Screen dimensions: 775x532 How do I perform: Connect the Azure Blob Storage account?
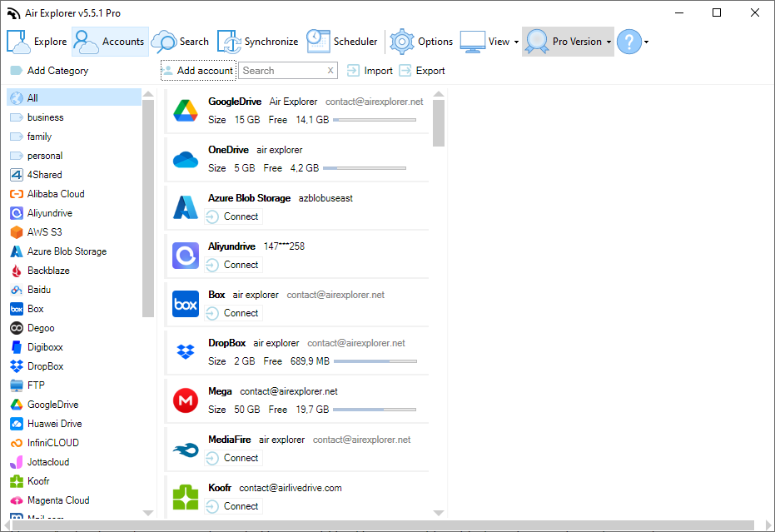coord(233,216)
